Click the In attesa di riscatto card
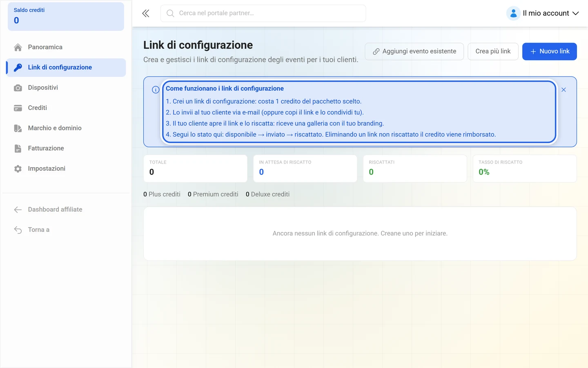 [x=305, y=168]
